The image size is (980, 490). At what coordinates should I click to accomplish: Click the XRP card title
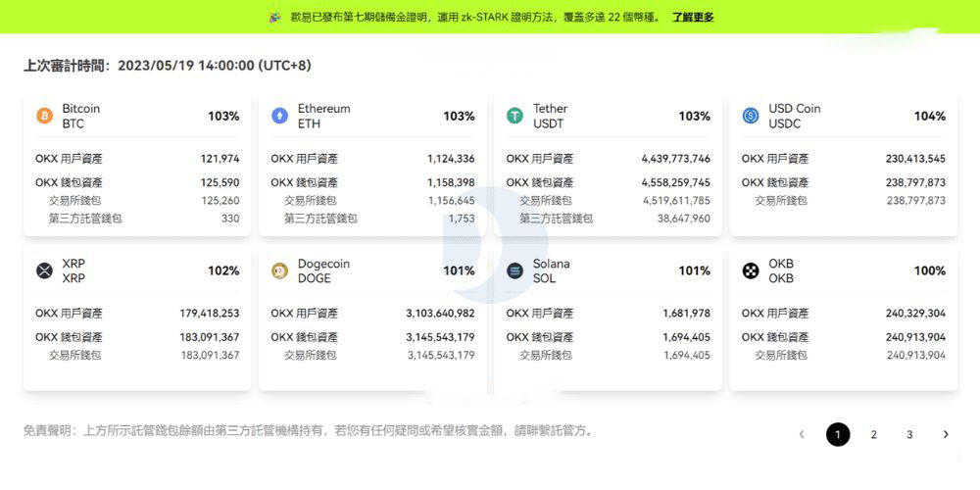tap(73, 271)
